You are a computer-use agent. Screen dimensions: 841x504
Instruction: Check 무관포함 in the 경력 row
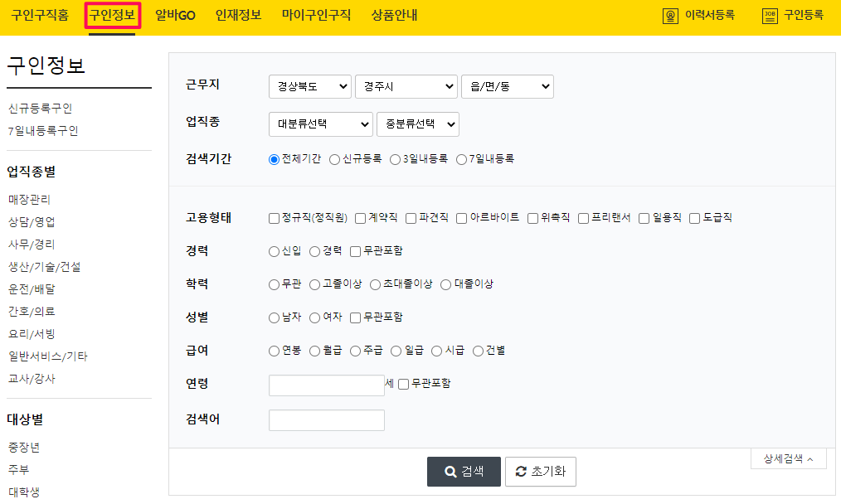coord(355,251)
